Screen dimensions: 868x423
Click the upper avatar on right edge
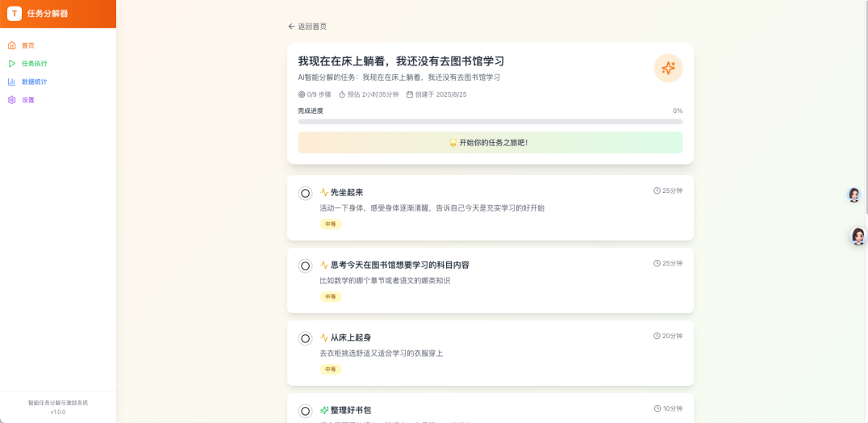pyautogui.click(x=853, y=195)
